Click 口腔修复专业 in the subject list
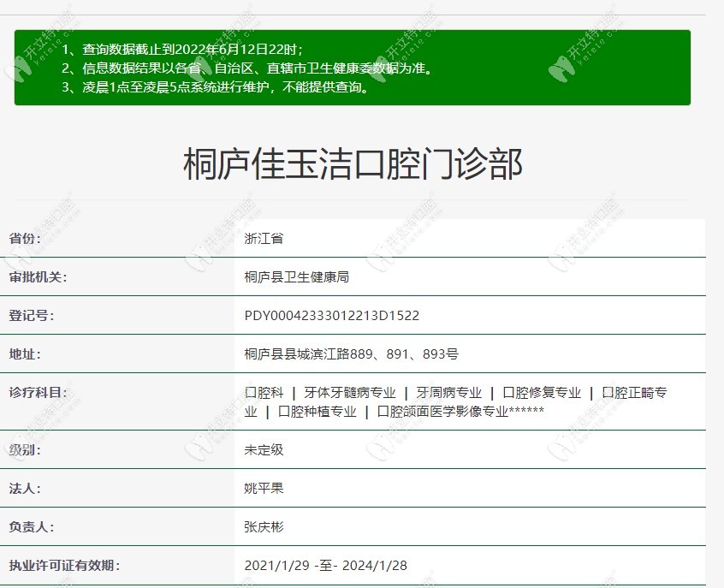The image size is (724, 588). 542,393
